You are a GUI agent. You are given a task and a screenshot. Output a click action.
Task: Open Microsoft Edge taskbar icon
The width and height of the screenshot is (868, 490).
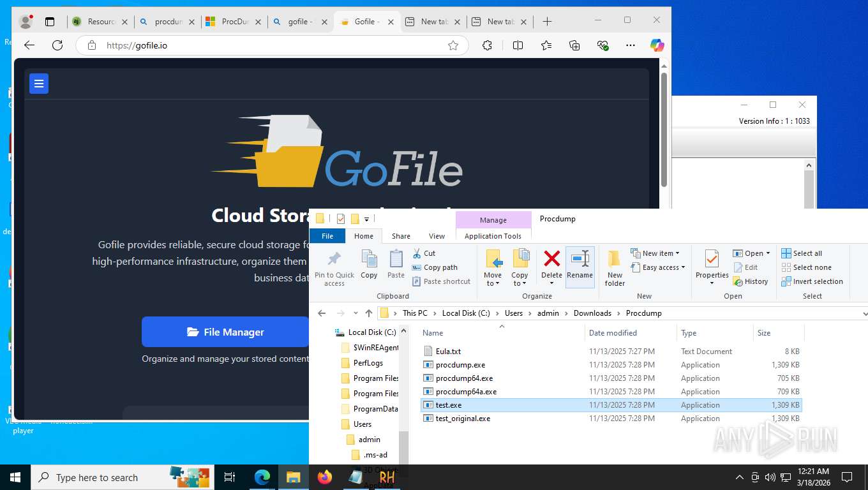coord(262,477)
